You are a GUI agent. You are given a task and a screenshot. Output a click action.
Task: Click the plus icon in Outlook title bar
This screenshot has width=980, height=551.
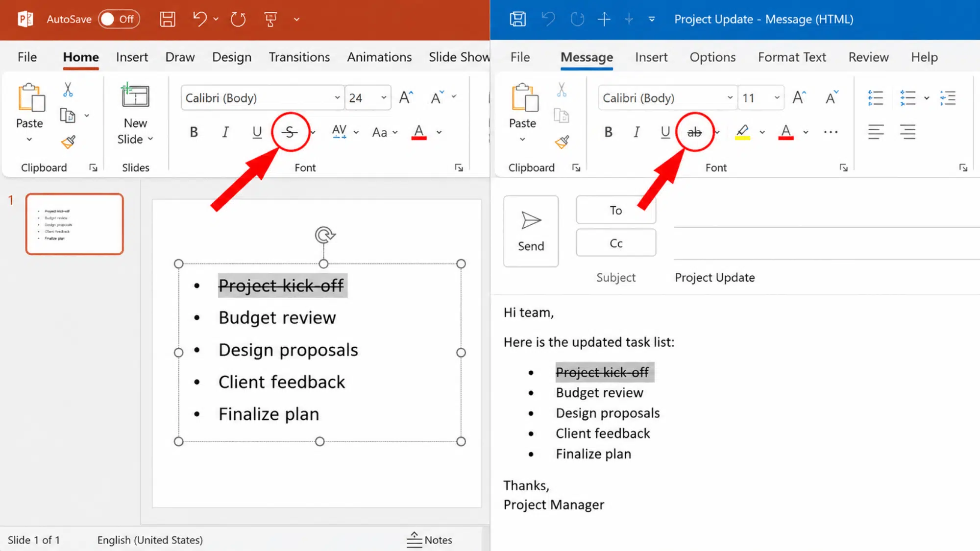[x=604, y=19]
